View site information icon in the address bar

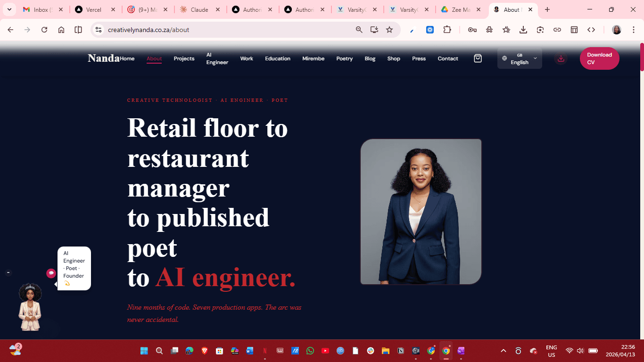point(98,30)
